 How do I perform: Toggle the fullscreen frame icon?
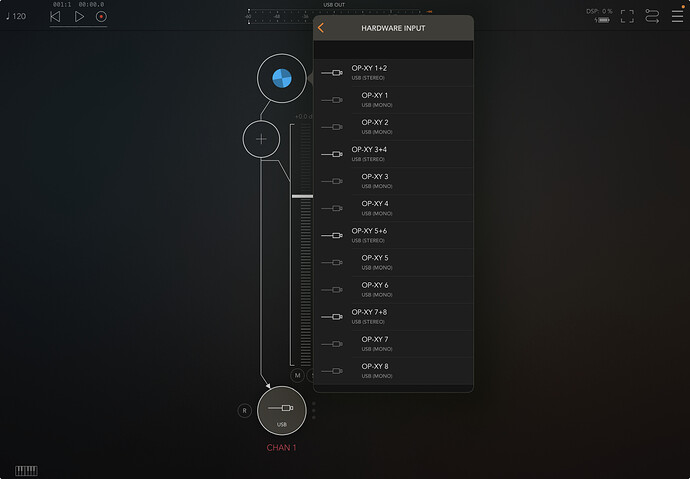click(627, 16)
